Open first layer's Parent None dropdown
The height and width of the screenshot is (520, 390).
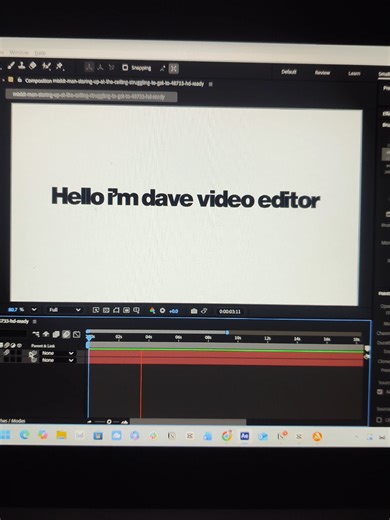[57, 353]
